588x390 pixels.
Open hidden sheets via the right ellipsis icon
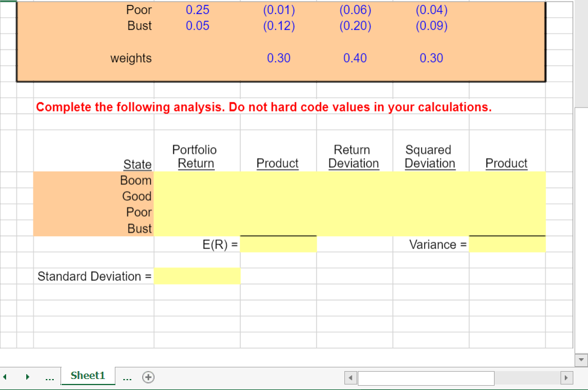pyautogui.click(x=127, y=377)
